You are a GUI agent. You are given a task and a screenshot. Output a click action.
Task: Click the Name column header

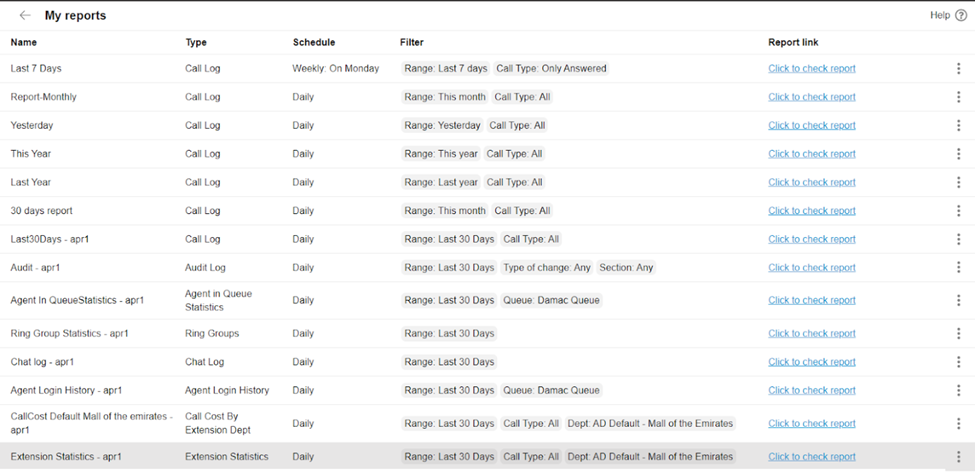pyautogui.click(x=24, y=43)
